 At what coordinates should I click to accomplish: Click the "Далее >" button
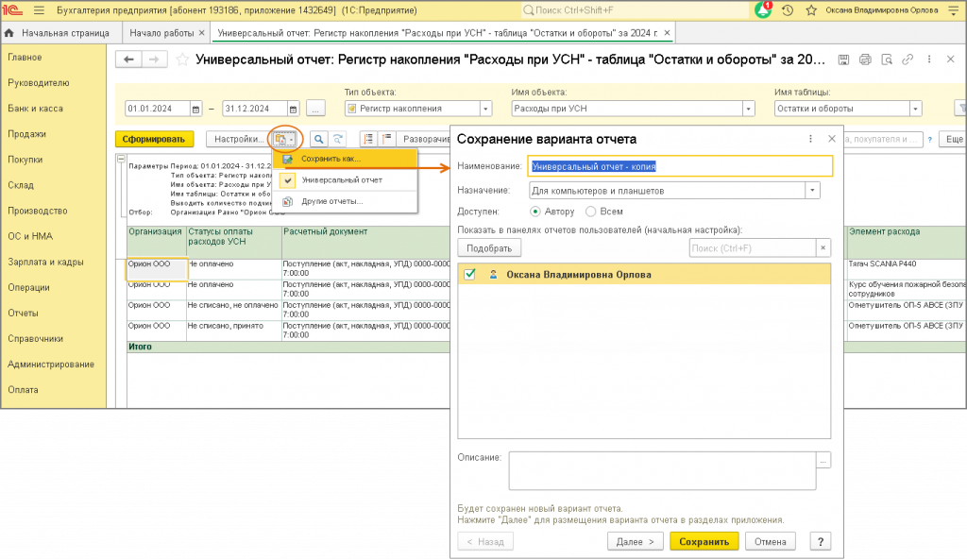(635, 541)
